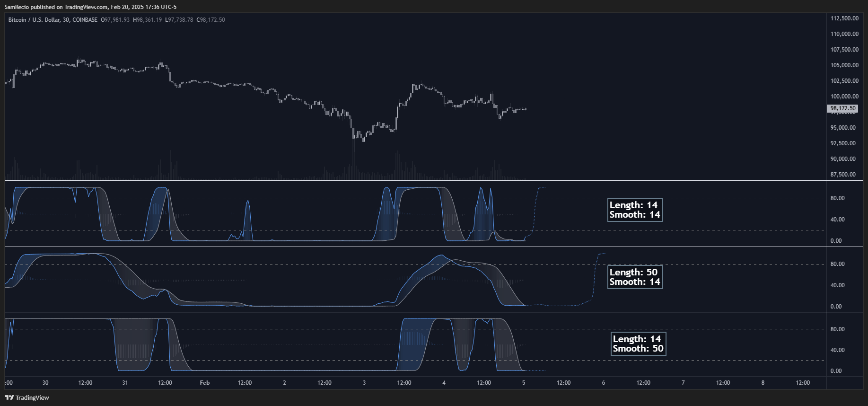The height and width of the screenshot is (406, 868).
Task: Click the 31 date label on time axis
Action: [x=125, y=383]
